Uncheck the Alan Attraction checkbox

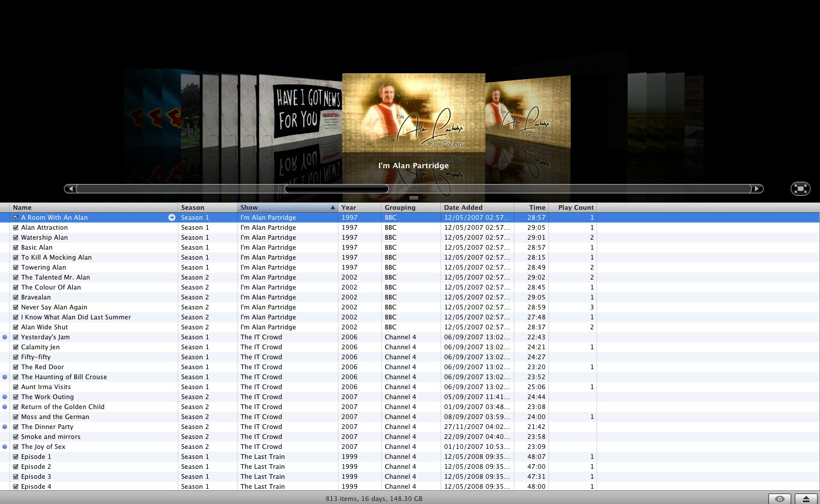[16, 227]
